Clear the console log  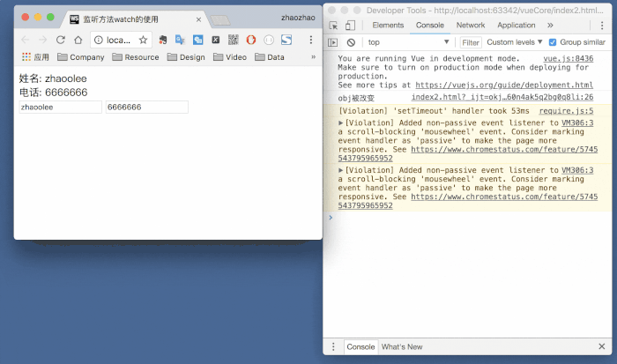(x=351, y=42)
